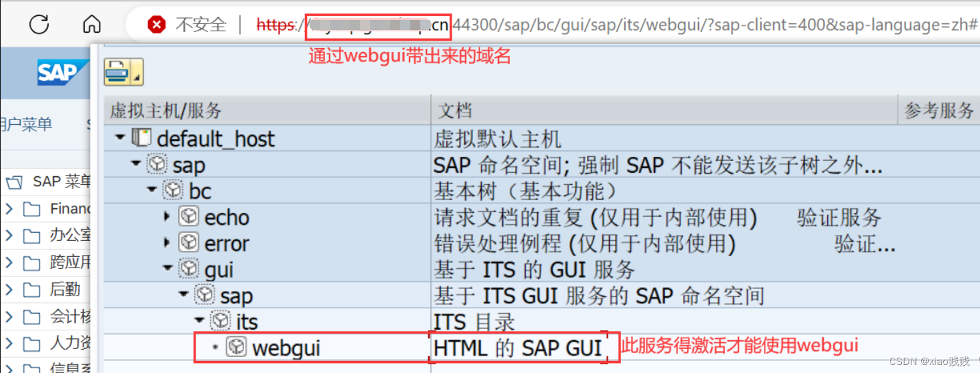Viewport: 980px width, 373px height.
Task: Click the browser address bar URL
Action: (x=617, y=25)
